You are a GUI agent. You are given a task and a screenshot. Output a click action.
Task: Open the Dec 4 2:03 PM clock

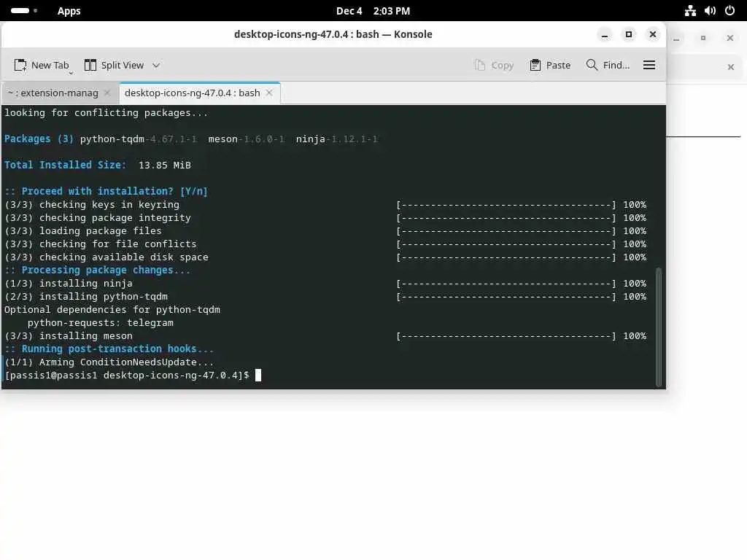(x=373, y=11)
